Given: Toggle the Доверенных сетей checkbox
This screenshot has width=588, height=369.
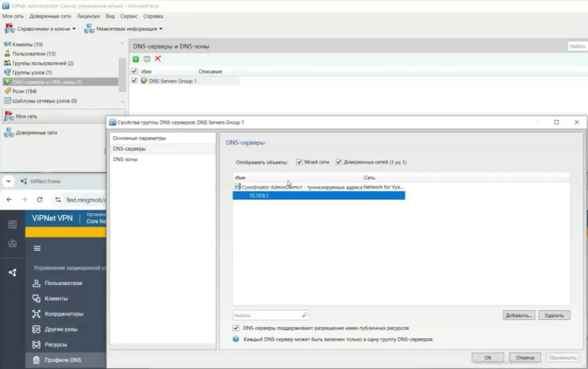Looking at the screenshot, I should pyautogui.click(x=339, y=162).
